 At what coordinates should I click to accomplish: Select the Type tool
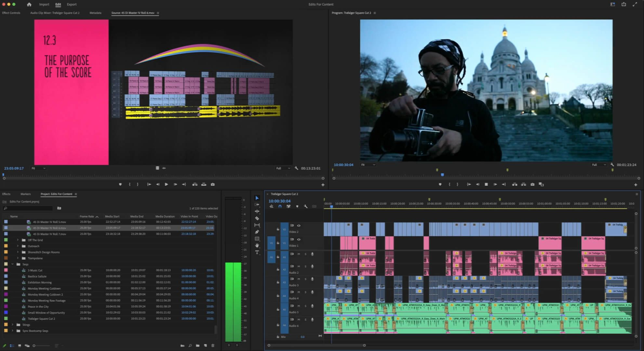257,252
